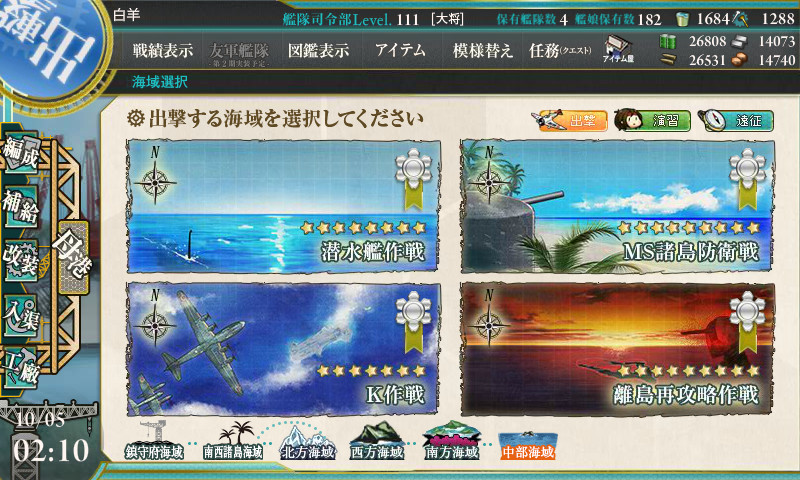Switch to 北方海域 world
The image size is (800, 480).
click(308, 442)
